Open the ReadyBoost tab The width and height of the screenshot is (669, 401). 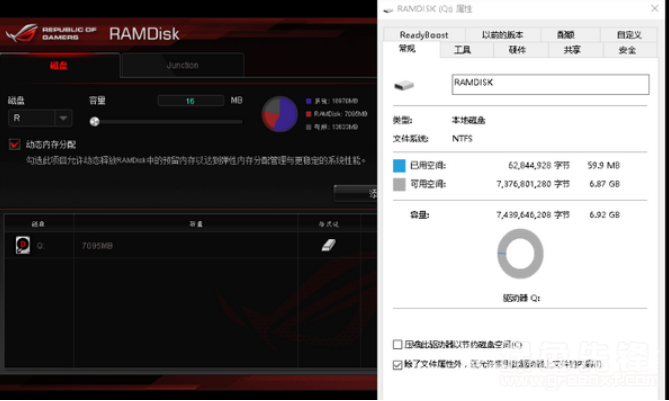[x=424, y=35]
